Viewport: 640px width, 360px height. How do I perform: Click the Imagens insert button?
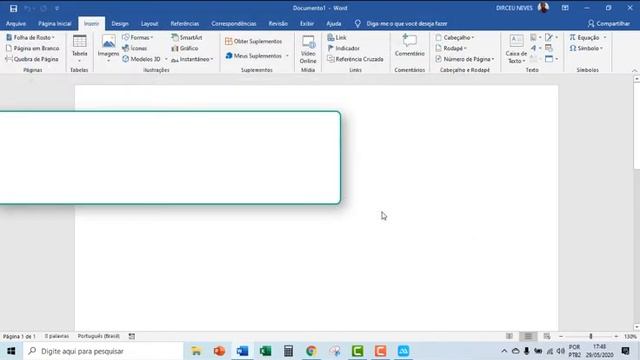pos(108,49)
